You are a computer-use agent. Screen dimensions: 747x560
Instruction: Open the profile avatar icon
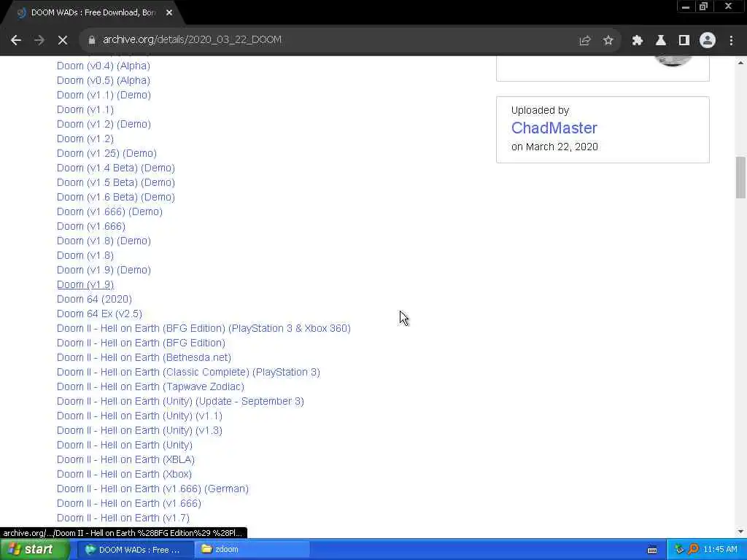pyautogui.click(x=708, y=40)
